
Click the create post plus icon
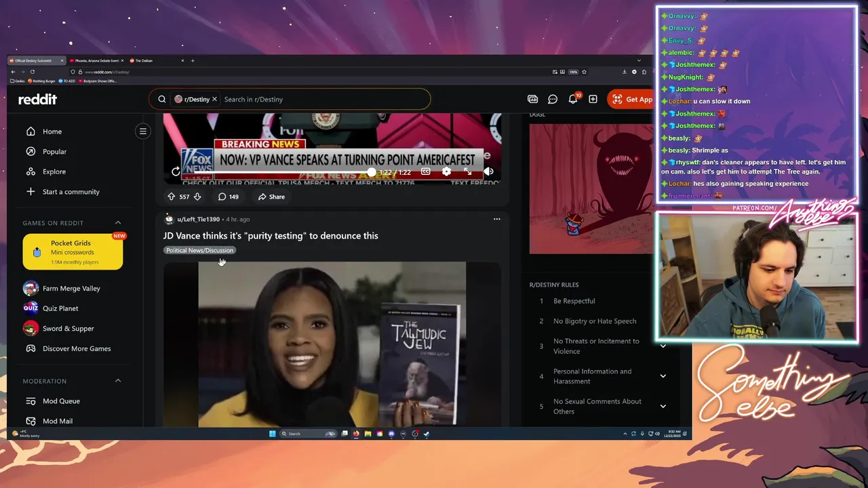point(593,99)
